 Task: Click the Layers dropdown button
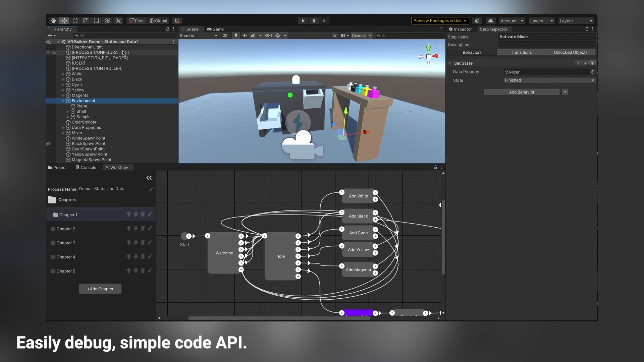[541, 20]
